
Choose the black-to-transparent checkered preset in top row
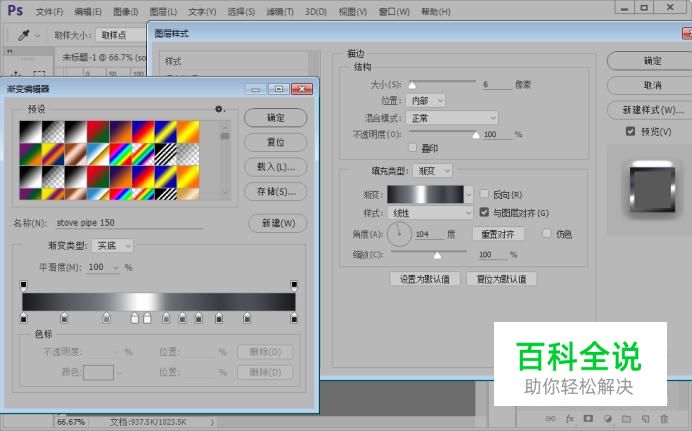(x=53, y=132)
